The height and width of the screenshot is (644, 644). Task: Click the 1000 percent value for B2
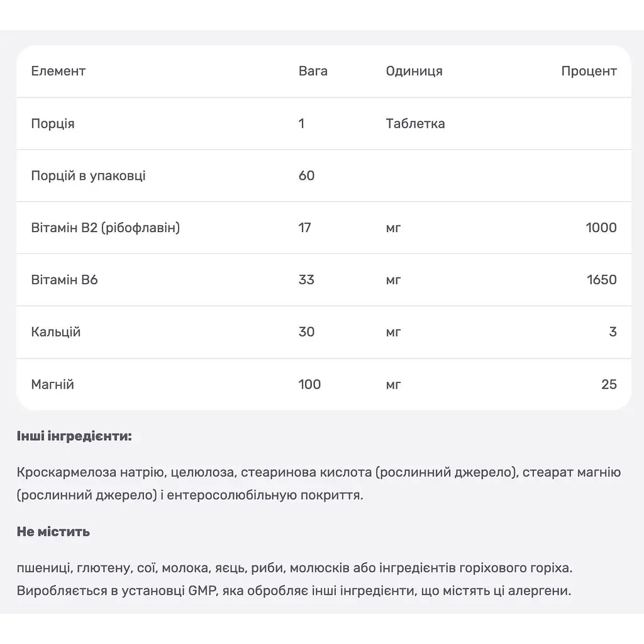click(x=601, y=228)
